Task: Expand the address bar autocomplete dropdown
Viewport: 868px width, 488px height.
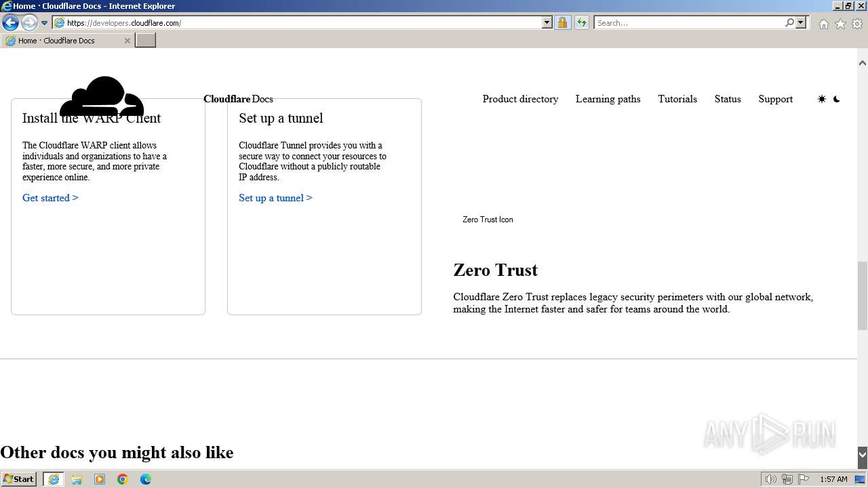Action: (547, 22)
